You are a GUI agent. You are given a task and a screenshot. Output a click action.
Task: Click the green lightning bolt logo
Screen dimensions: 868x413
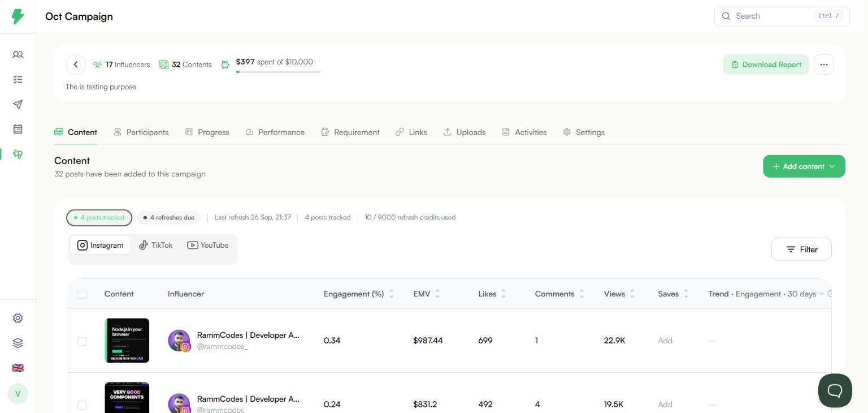coord(18,16)
